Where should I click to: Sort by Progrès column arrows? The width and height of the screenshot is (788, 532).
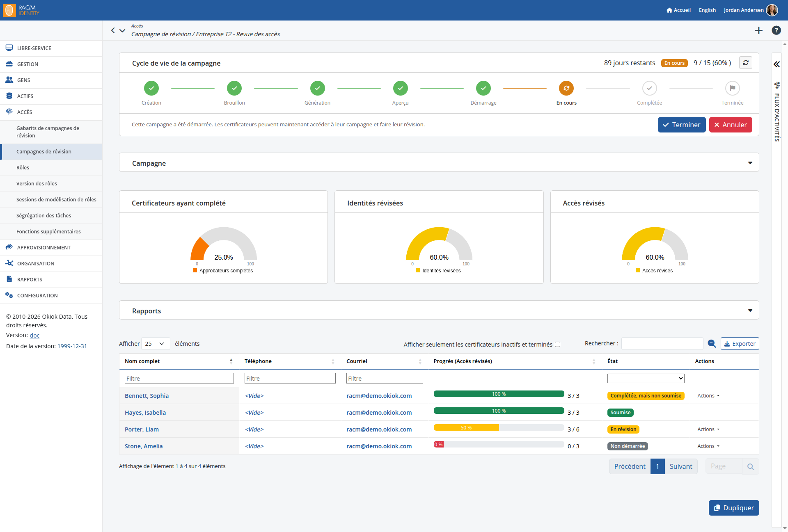(594, 361)
